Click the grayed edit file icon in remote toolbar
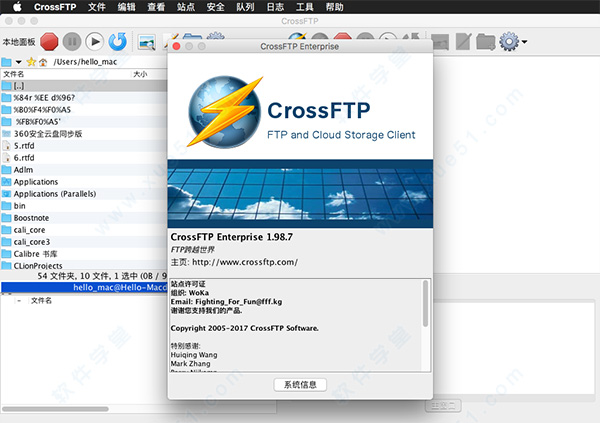 463,42
